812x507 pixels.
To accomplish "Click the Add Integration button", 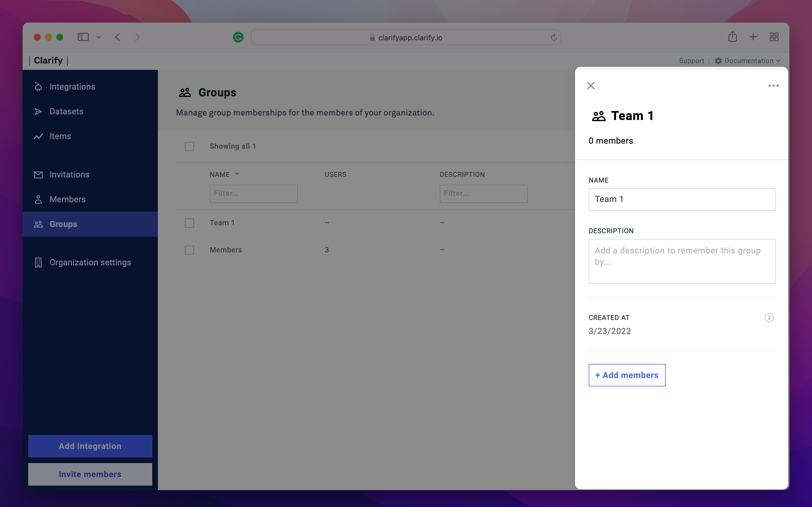I will tap(90, 446).
